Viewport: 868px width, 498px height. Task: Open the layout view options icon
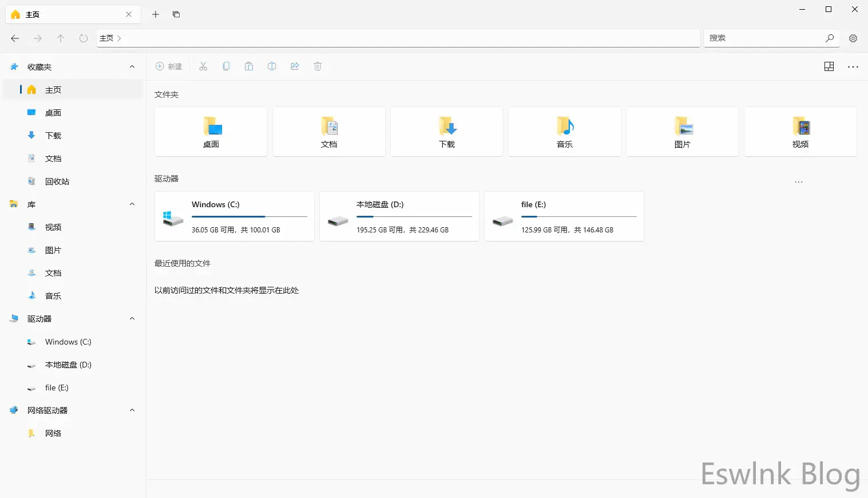829,66
